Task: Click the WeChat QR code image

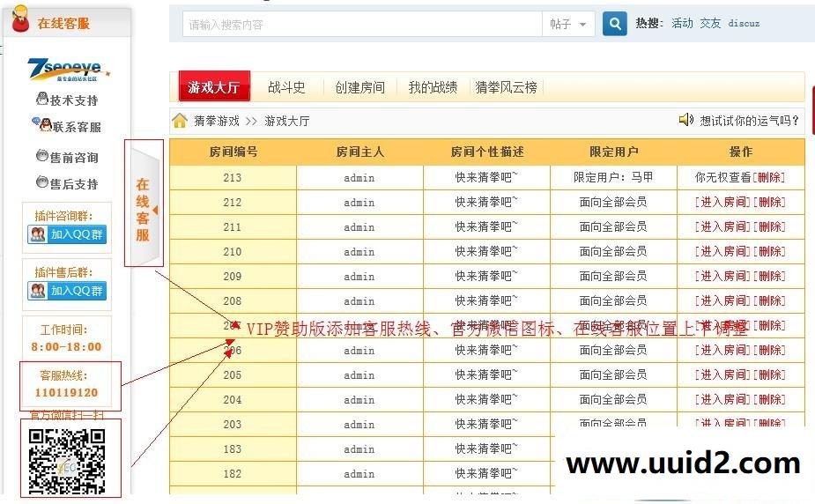Action: coord(67,461)
